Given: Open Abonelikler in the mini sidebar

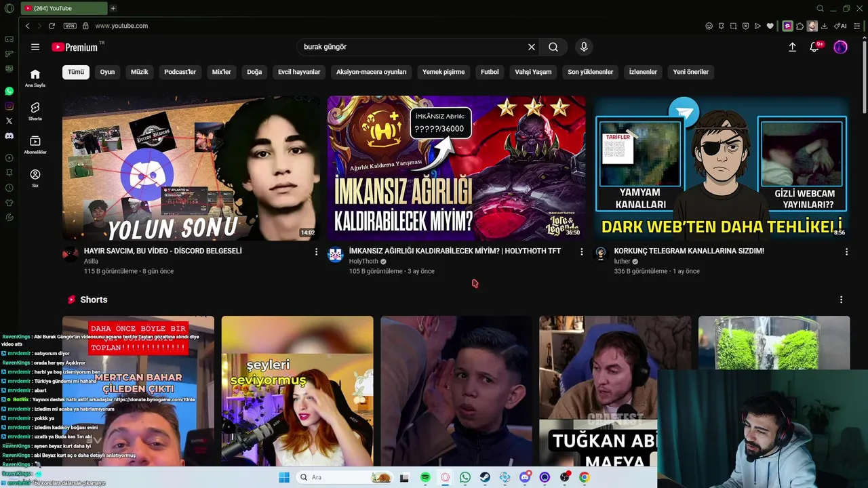Looking at the screenshot, I should pos(35,144).
